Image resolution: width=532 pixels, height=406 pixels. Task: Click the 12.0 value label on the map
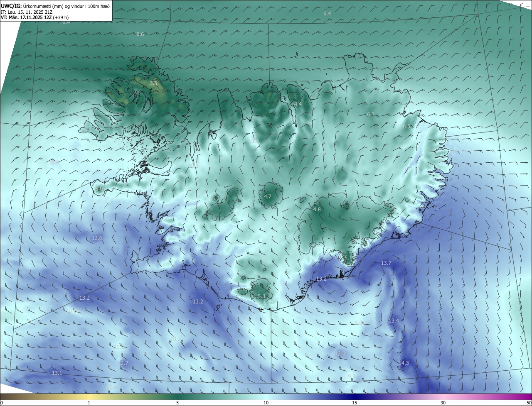pyautogui.click(x=340, y=353)
